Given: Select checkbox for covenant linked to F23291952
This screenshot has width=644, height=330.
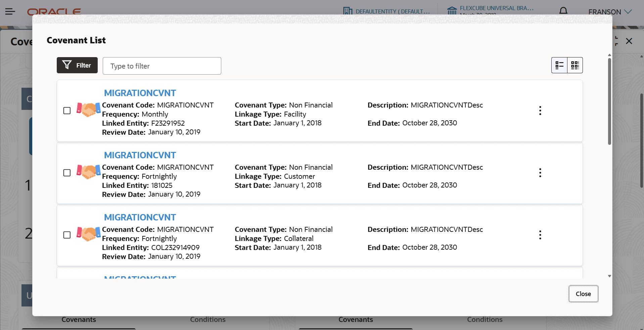Looking at the screenshot, I should pos(67,111).
